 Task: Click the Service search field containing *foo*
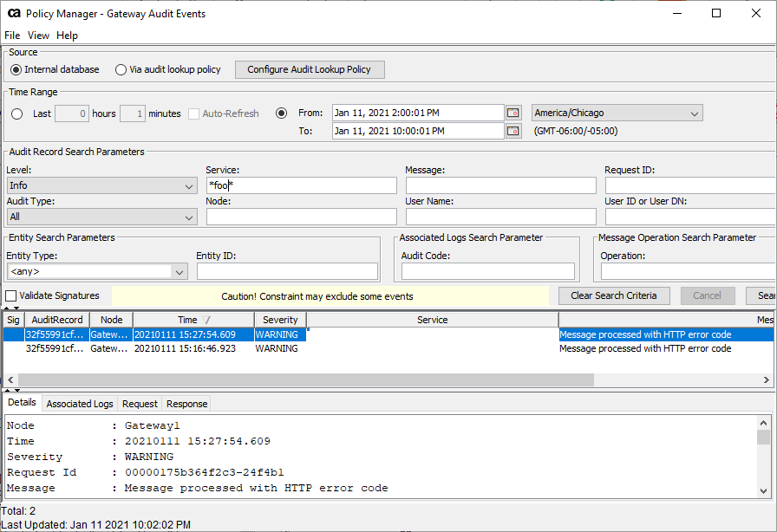click(301, 185)
